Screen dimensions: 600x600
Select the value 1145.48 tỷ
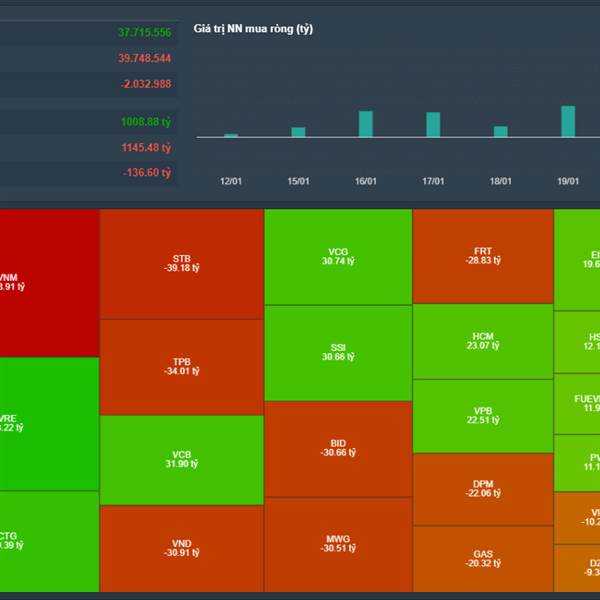(x=146, y=147)
